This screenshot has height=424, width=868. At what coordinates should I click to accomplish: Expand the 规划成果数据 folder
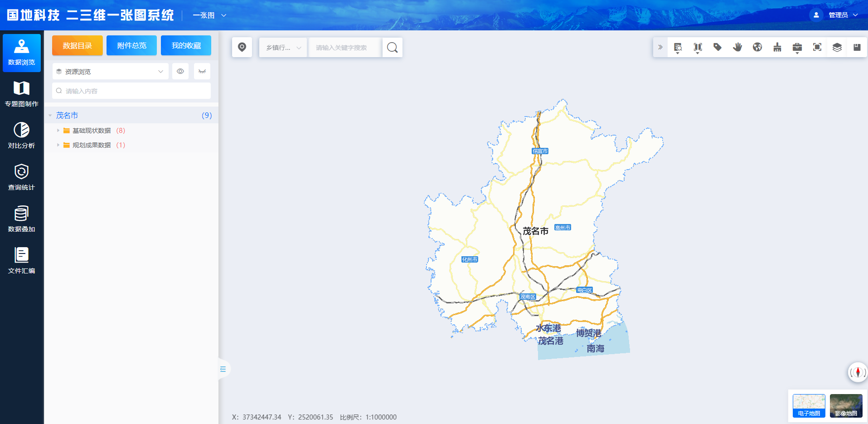[x=58, y=145]
